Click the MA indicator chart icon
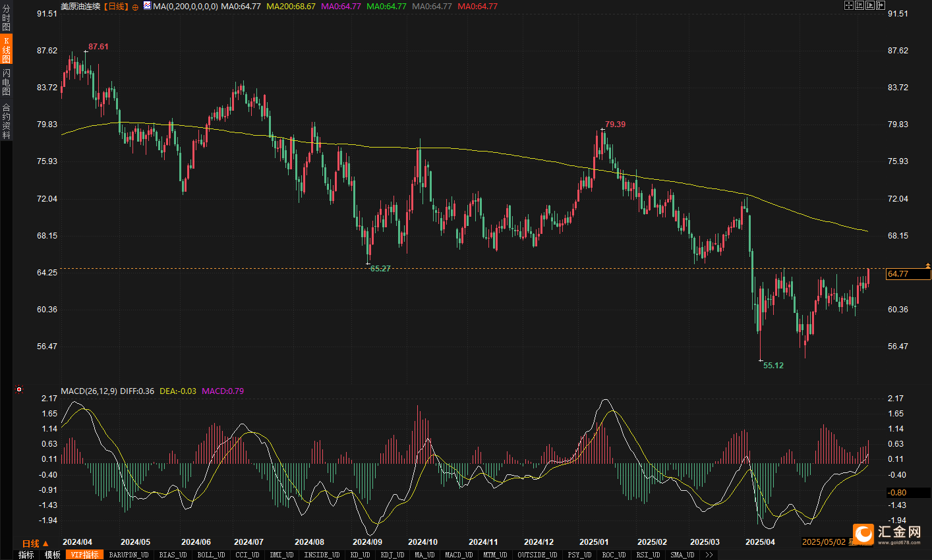This screenshot has height=560, width=932. click(146, 6)
